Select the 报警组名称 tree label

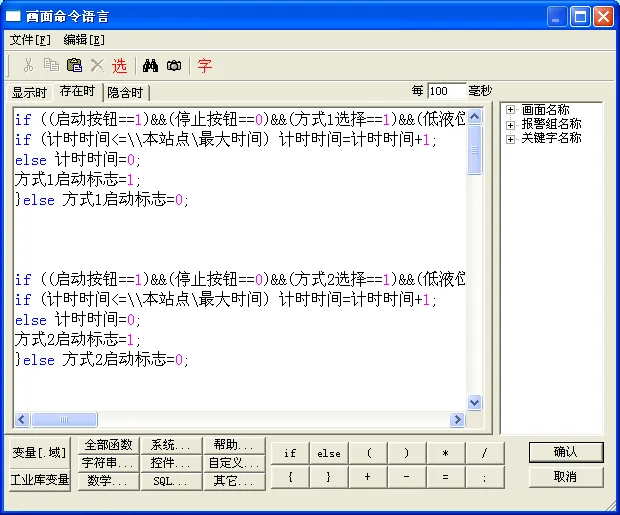click(x=552, y=124)
